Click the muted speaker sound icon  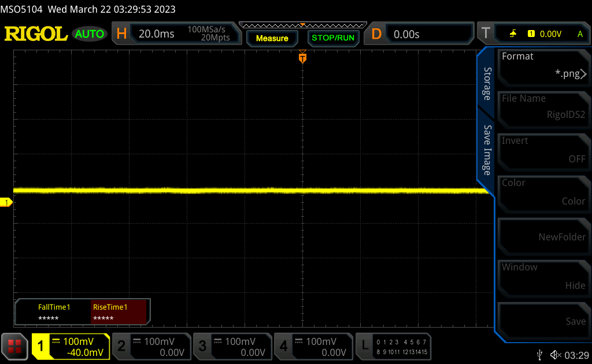point(556,355)
